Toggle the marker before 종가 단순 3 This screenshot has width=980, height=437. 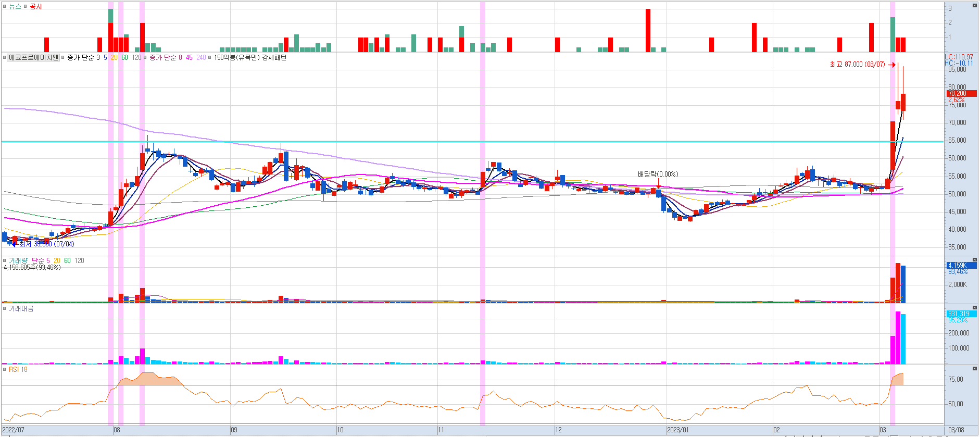(x=64, y=57)
